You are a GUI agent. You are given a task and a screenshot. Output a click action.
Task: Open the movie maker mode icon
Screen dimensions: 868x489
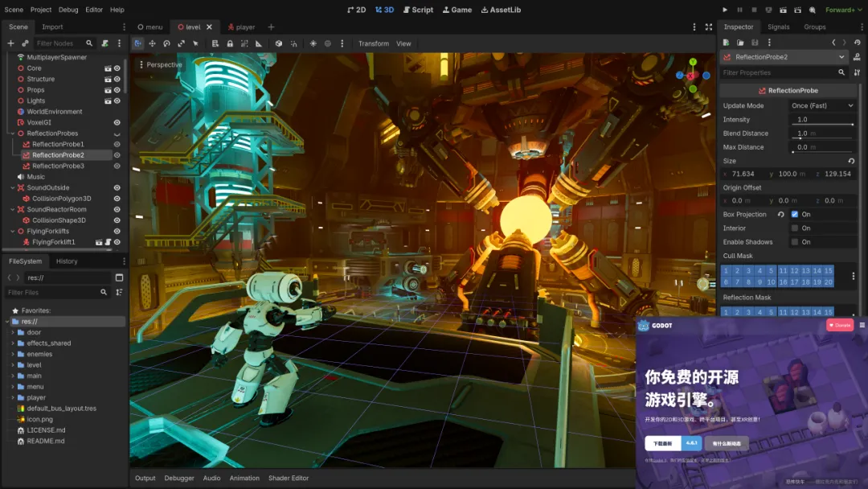coord(812,10)
